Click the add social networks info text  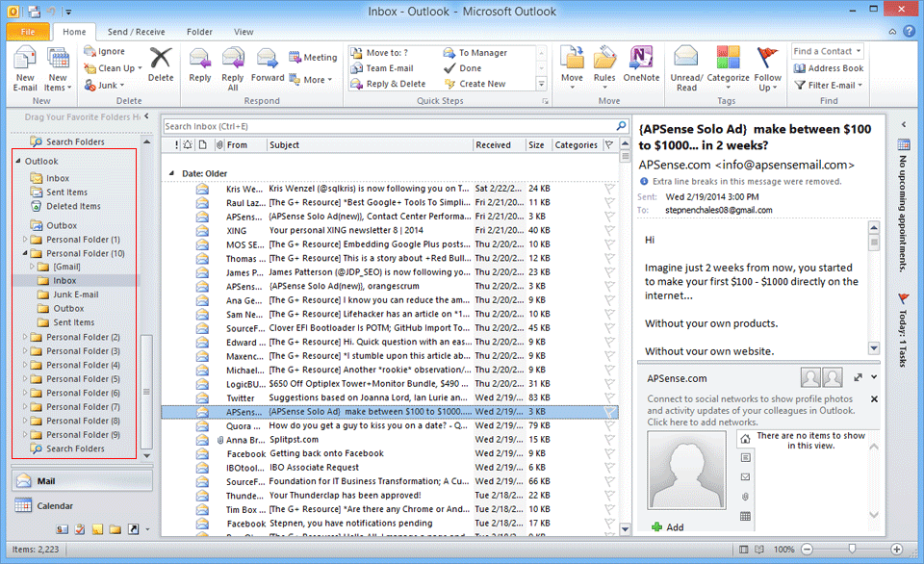[751, 410]
